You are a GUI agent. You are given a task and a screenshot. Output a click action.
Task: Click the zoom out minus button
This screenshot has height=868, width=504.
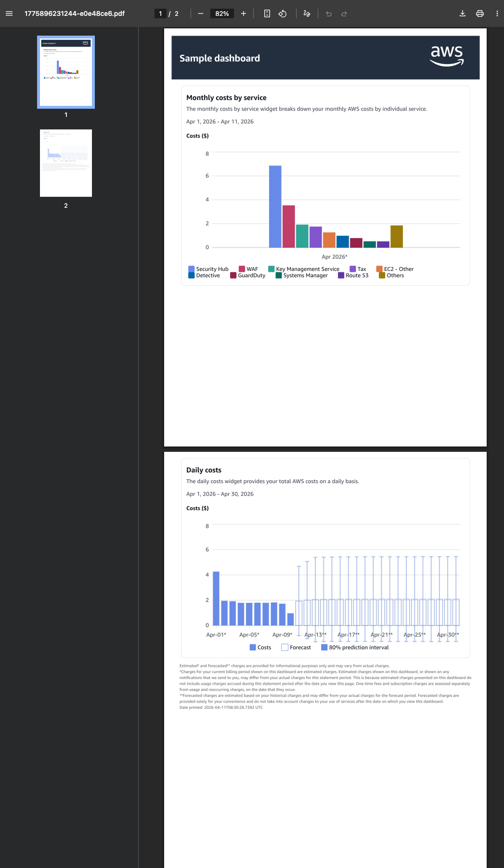201,13
